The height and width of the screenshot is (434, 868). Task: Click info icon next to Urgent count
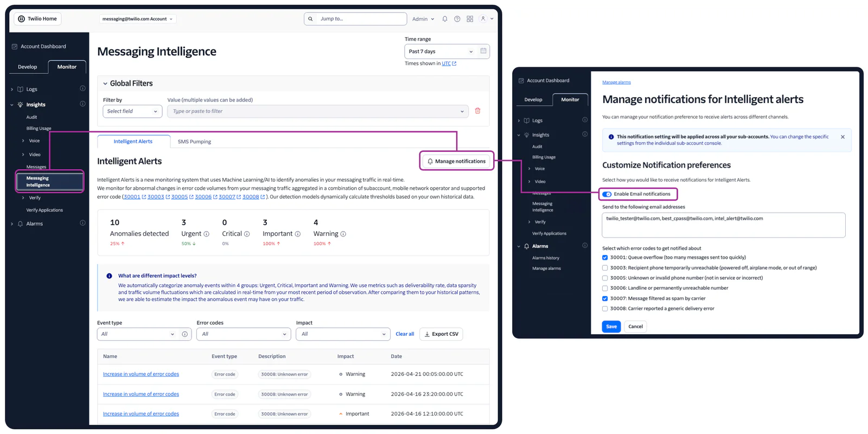(x=206, y=234)
